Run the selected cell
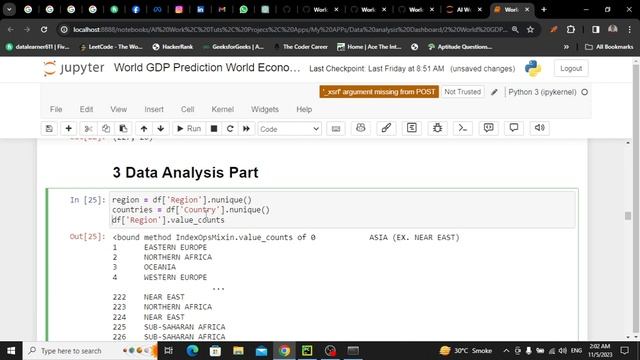The height and width of the screenshot is (360, 640). tap(189, 129)
